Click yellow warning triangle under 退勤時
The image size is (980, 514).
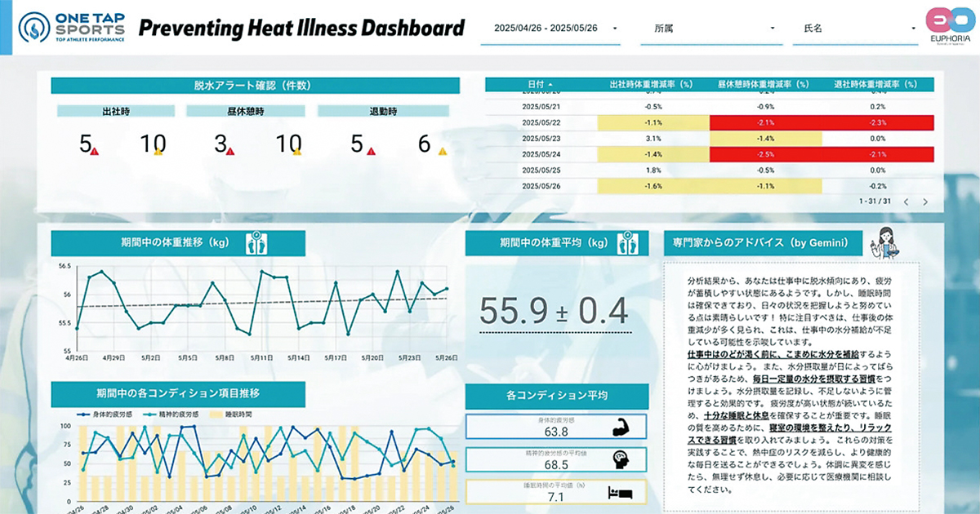point(443,151)
